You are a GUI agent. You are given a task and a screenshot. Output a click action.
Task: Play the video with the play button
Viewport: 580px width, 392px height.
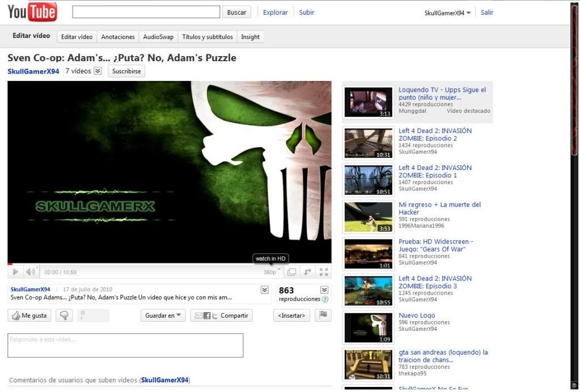tap(15, 272)
